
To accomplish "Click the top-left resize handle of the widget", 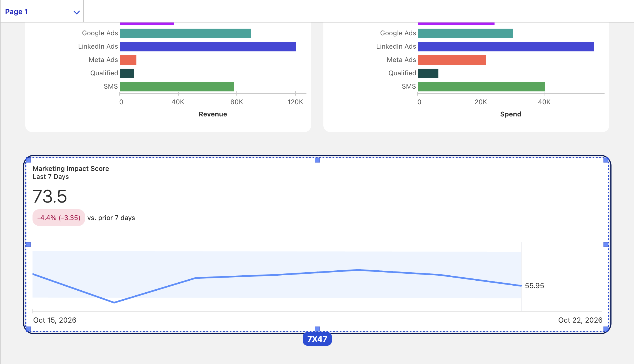I will (x=28, y=160).
